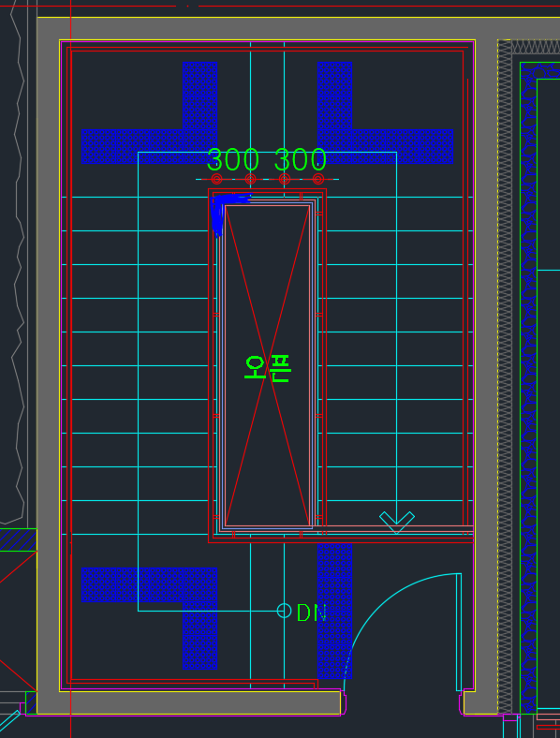This screenshot has height=738, width=560.
Task: Select the rightmost red concentric circle marker
Action: (x=318, y=179)
